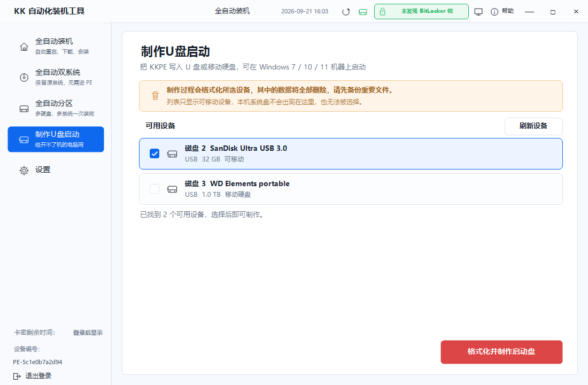Click the 全自动分区 drive icon
This screenshot has width=588, height=385.
(24, 109)
